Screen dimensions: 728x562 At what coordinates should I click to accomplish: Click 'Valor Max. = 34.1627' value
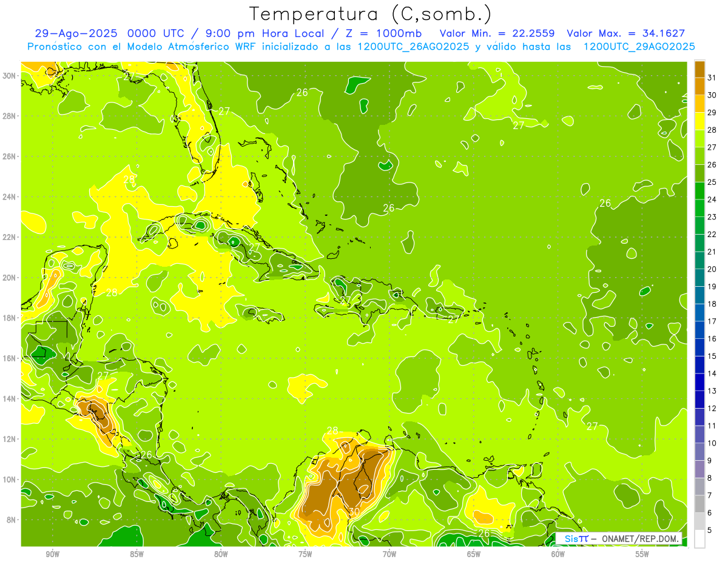click(x=625, y=33)
